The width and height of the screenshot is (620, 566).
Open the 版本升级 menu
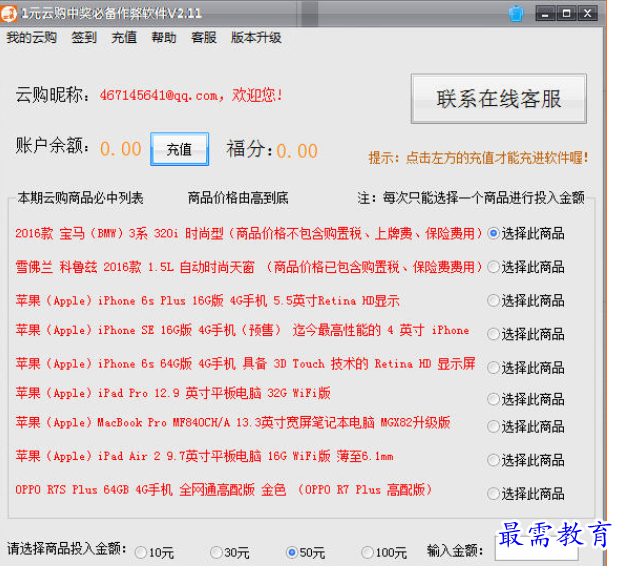coord(256,38)
